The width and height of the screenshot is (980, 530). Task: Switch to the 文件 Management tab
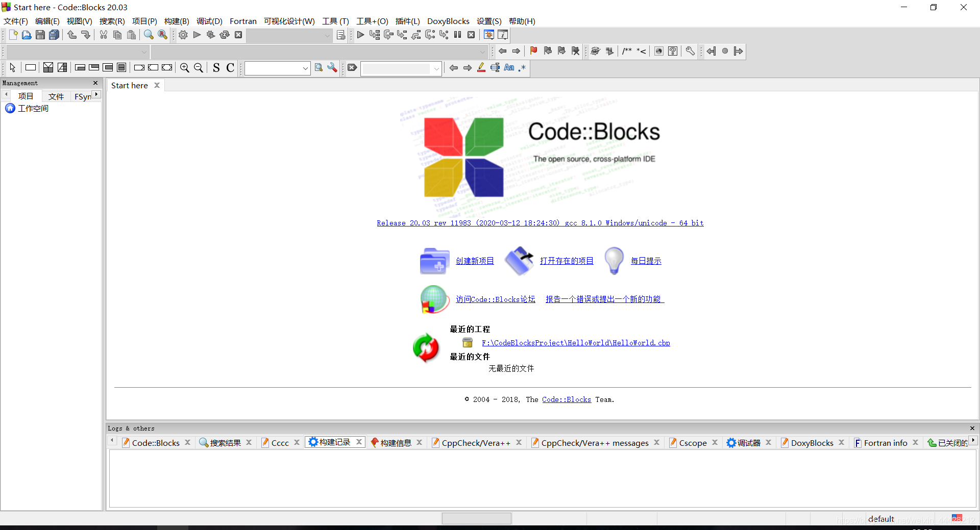(x=56, y=96)
